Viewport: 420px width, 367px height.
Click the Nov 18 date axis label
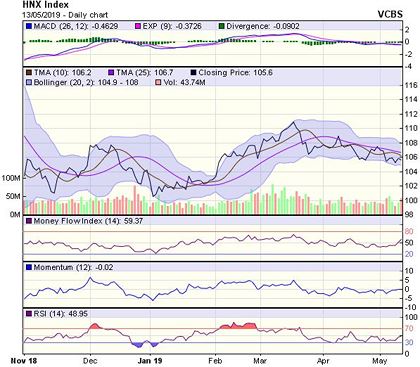(x=24, y=361)
